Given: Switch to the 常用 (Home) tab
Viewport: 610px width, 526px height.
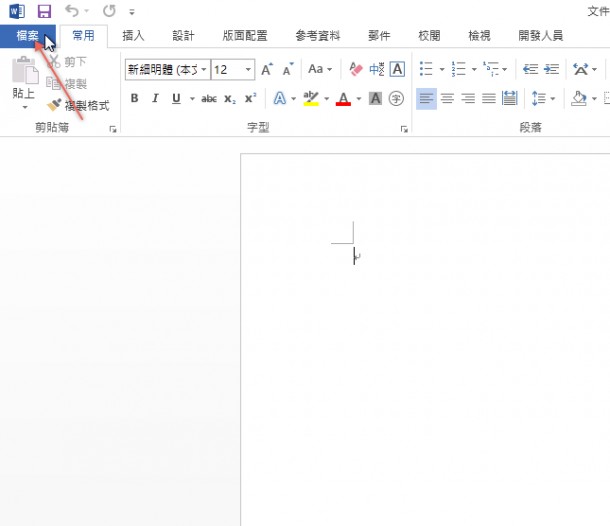Looking at the screenshot, I should [x=84, y=36].
